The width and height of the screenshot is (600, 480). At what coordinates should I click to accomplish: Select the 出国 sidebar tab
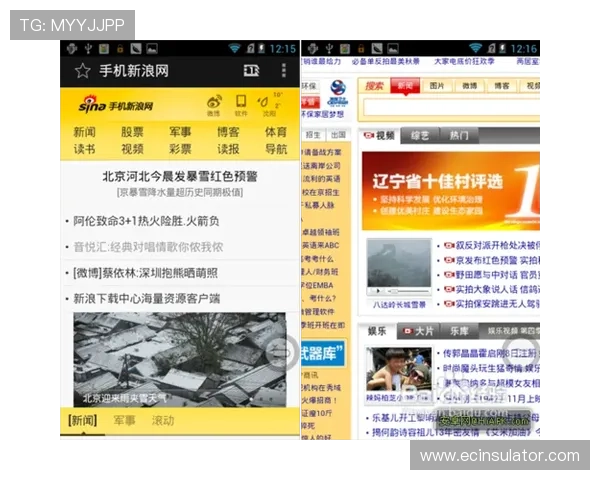coord(338,135)
